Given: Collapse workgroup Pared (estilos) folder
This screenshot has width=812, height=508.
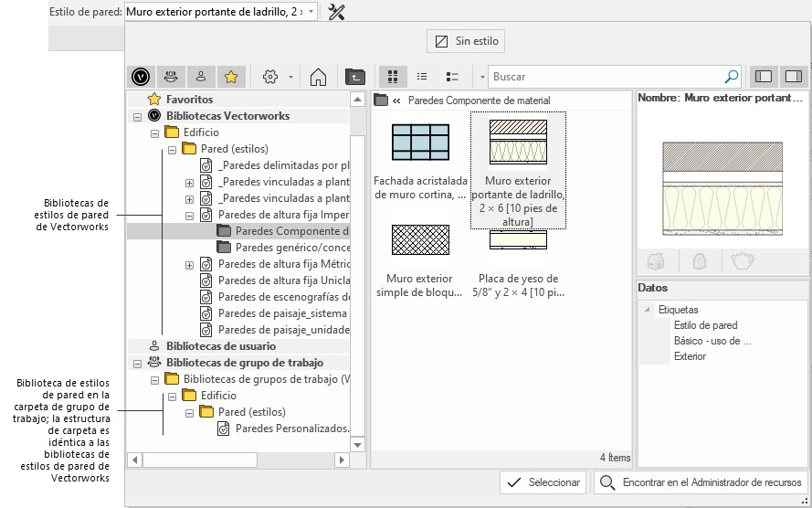Looking at the screenshot, I should 190,413.
